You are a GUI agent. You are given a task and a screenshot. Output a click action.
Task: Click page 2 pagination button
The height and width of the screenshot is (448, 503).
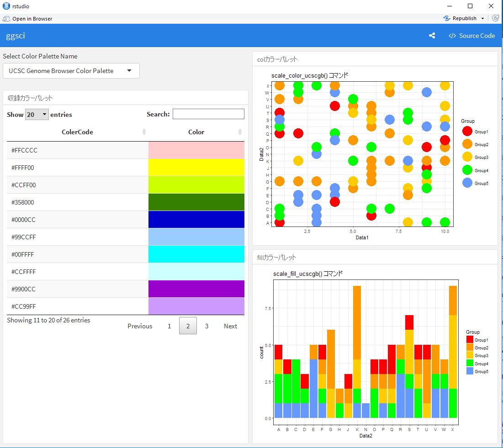click(188, 326)
